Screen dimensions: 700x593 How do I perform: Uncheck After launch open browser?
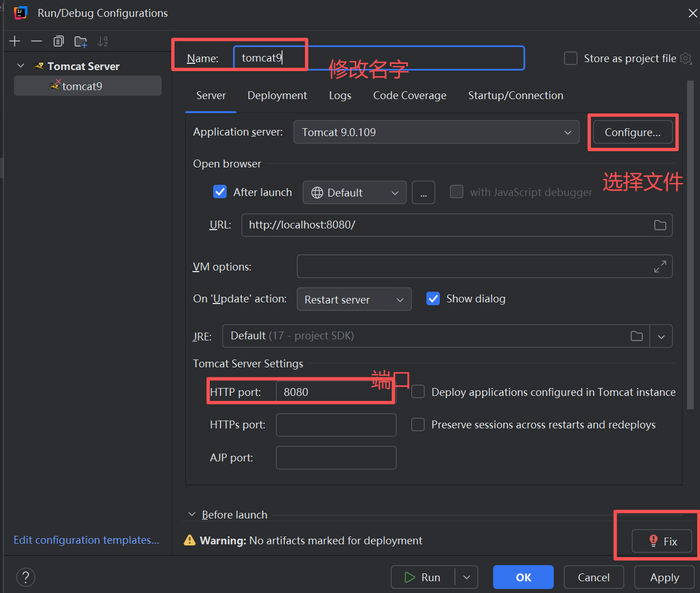[x=220, y=192]
